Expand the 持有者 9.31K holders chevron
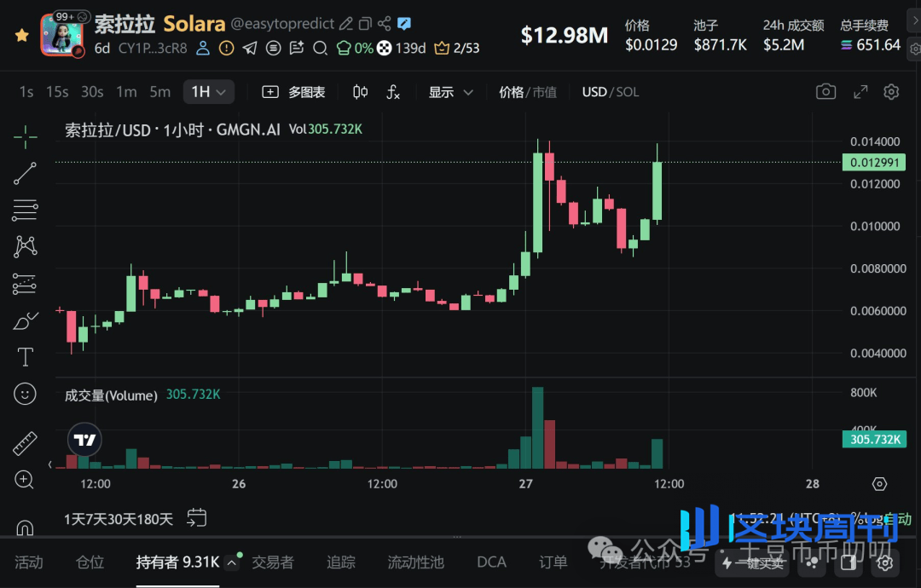This screenshot has width=921, height=588. tap(232, 562)
